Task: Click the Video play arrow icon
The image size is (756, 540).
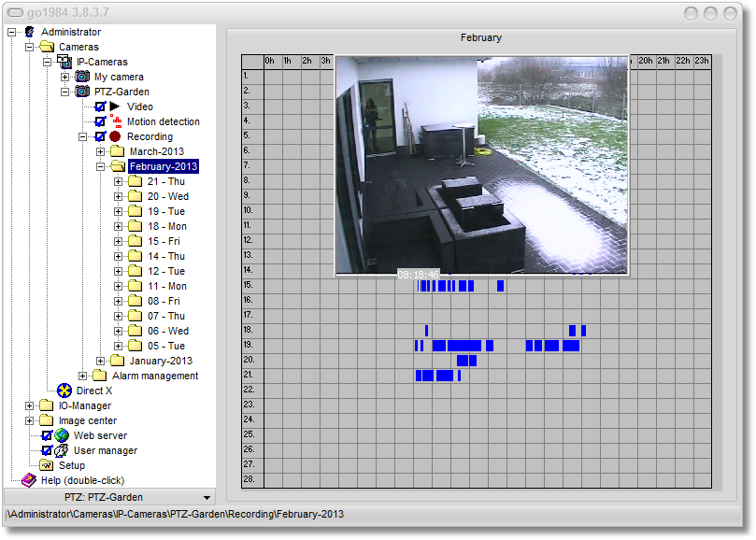Action: pos(115,107)
